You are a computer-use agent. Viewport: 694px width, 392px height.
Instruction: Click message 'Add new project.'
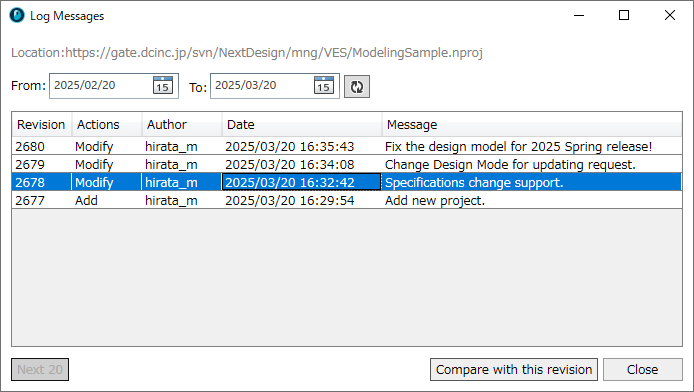435,200
